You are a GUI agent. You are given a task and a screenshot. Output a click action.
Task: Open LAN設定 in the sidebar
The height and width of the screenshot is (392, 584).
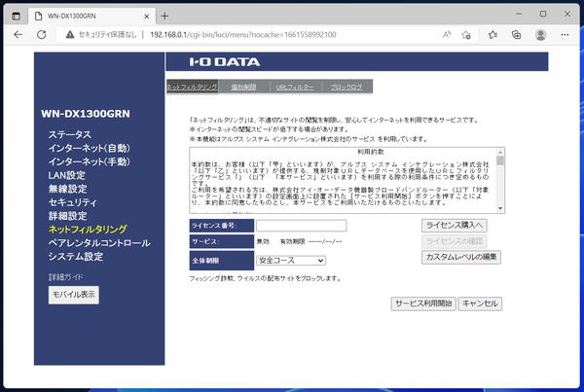(x=66, y=175)
